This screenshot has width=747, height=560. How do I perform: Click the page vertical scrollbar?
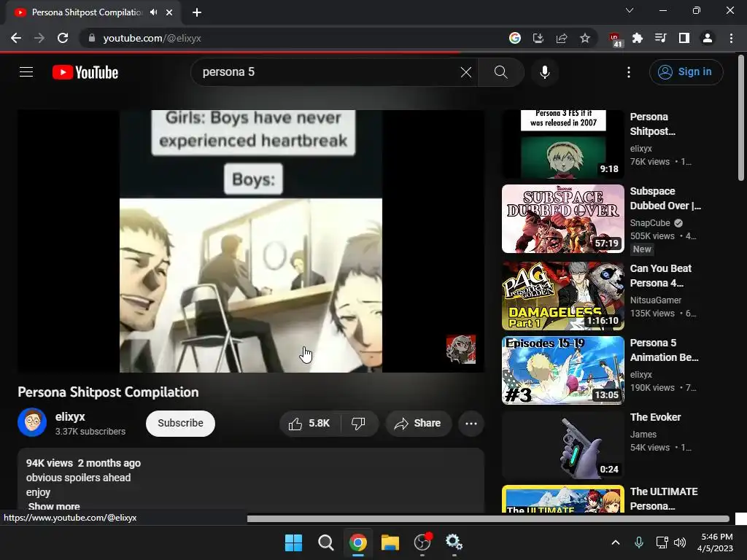click(x=741, y=119)
